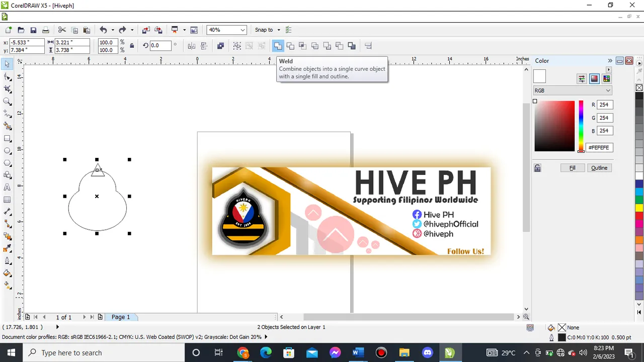Click the Create Boundary button
This screenshot has width=644, height=362.
pos(352,46)
